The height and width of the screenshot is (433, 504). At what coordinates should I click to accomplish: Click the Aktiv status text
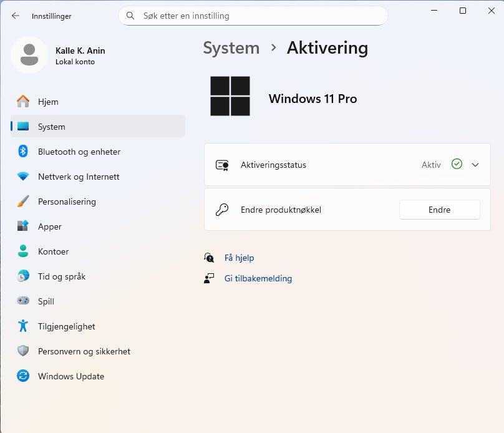pos(431,165)
